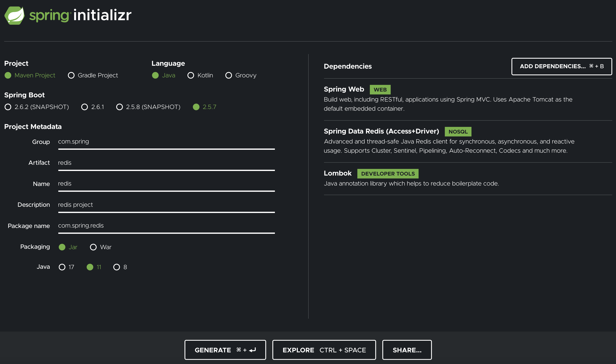The height and width of the screenshot is (364, 616).
Task: Select Java version 8
Action: coord(117,267)
